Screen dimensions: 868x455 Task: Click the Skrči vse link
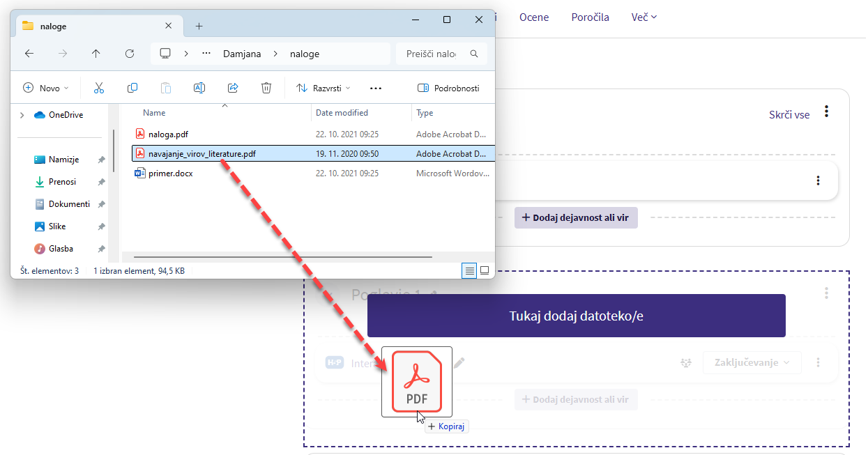coord(789,115)
